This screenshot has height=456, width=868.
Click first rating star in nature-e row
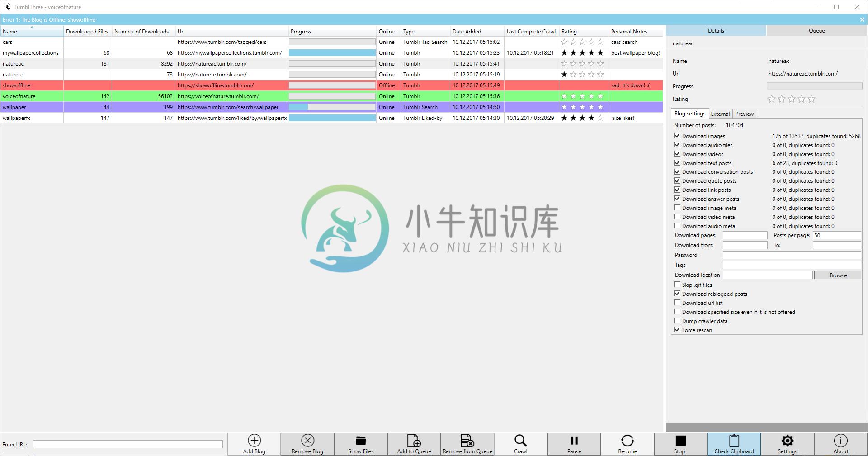point(564,75)
